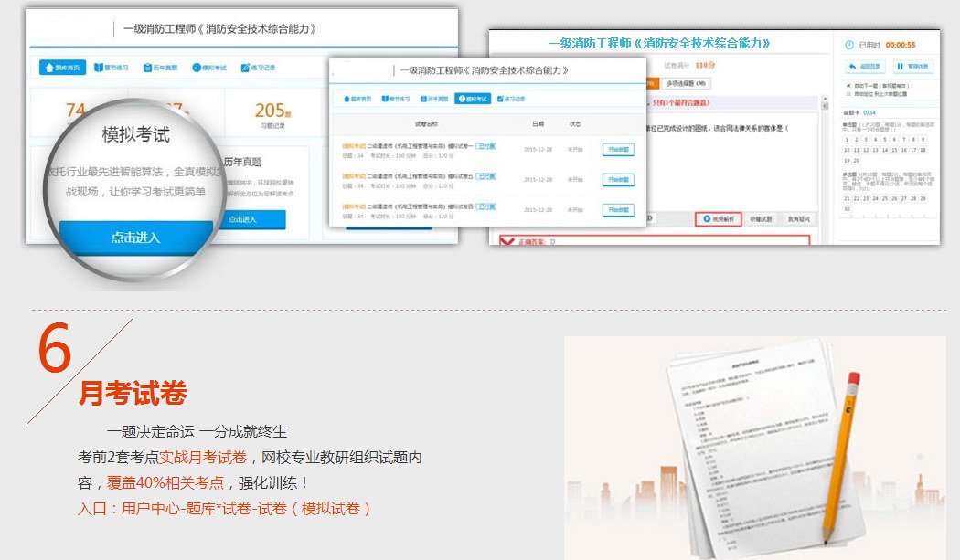Image resolution: width=960 pixels, height=560 pixels.
Task: Open 模拟考试 clock icon in left panel
Action: [x=197, y=68]
